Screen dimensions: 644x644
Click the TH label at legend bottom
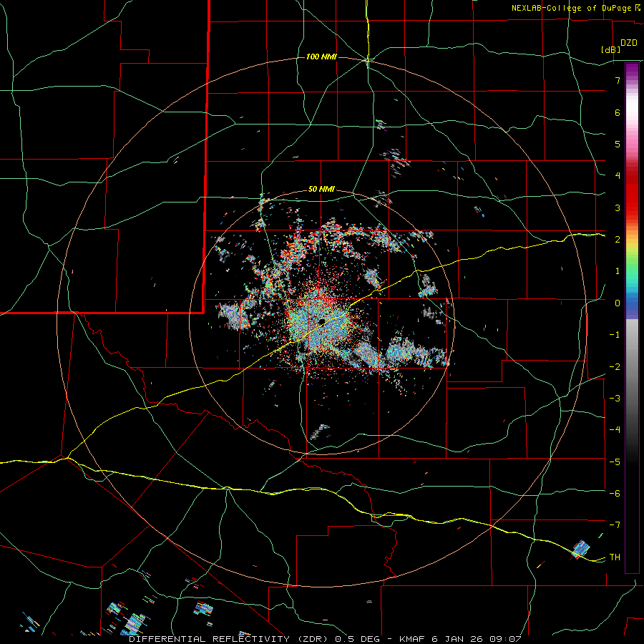615,557
